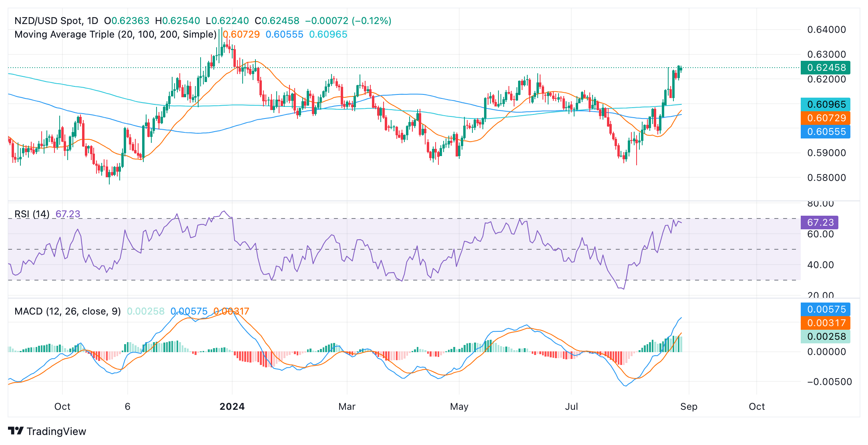
Task: Click the bold 2024 time axis label
Action: point(232,407)
